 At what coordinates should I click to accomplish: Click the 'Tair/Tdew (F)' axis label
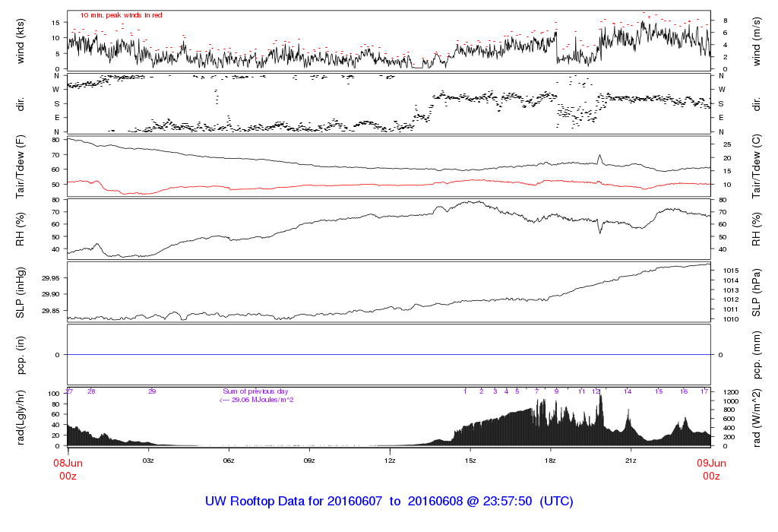coord(21,166)
